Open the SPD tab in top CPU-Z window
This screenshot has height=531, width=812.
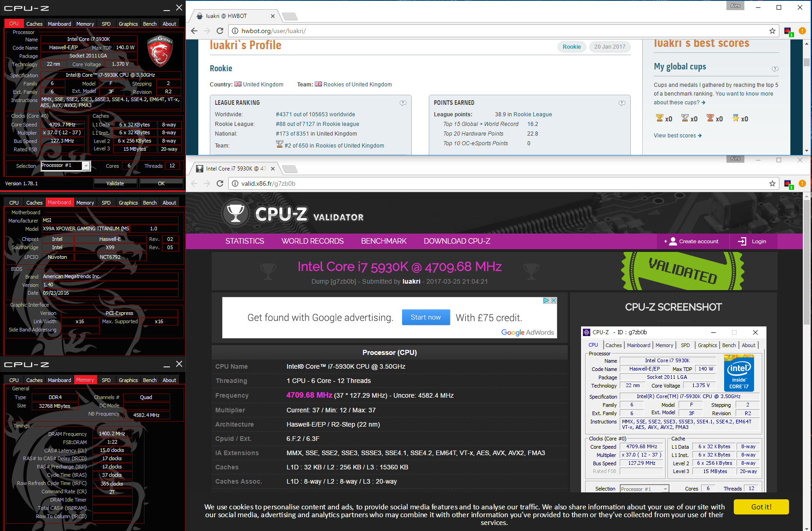(x=106, y=24)
